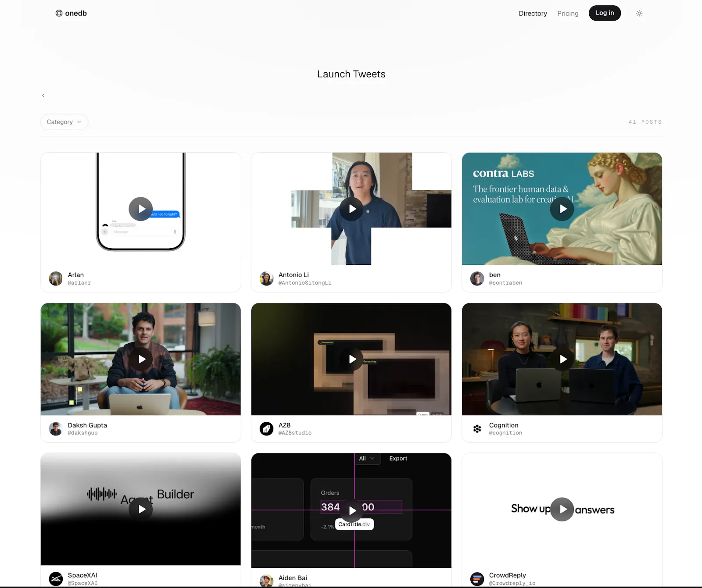Play Arlan's launch video

(x=140, y=209)
